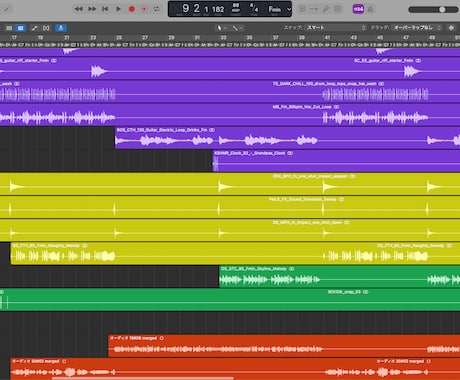Open the secondary tool menu
This screenshot has width=460, height=380.
237,28
